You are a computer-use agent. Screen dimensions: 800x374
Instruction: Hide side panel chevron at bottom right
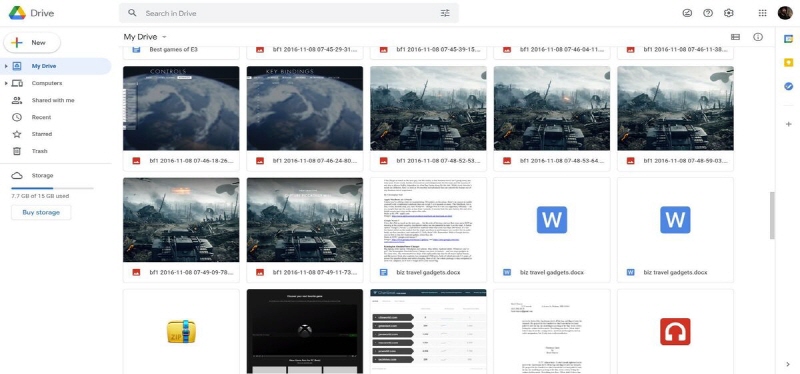coord(788,364)
